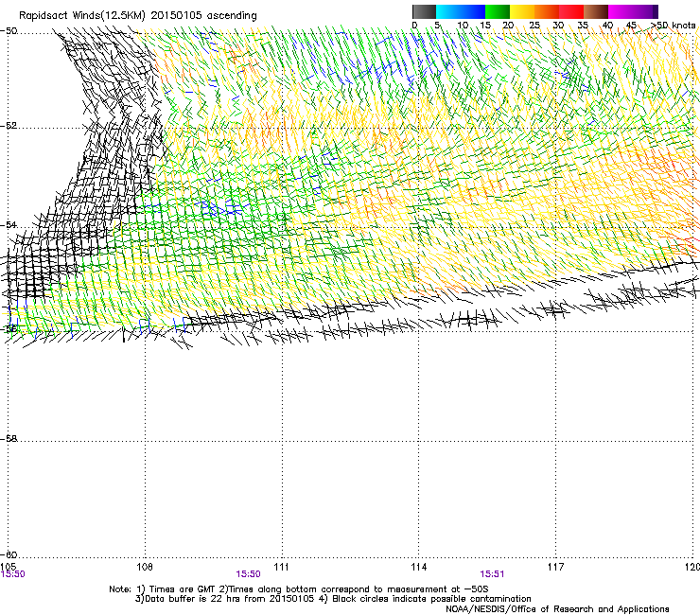
Task: Click the -60 latitude axis label
Action: pyautogui.click(x=9, y=554)
